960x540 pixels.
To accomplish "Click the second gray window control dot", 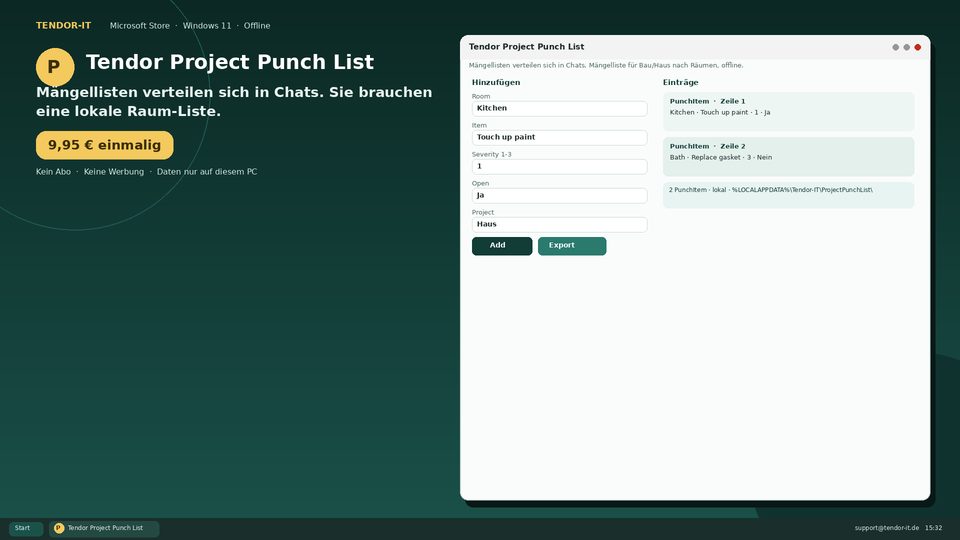I will click(x=906, y=47).
